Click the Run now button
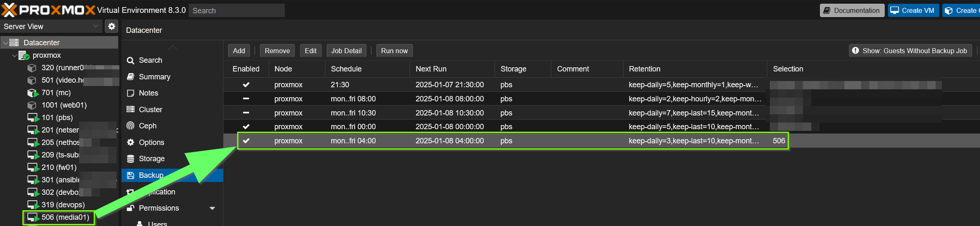Viewport: 980px width, 226px height. [394, 51]
